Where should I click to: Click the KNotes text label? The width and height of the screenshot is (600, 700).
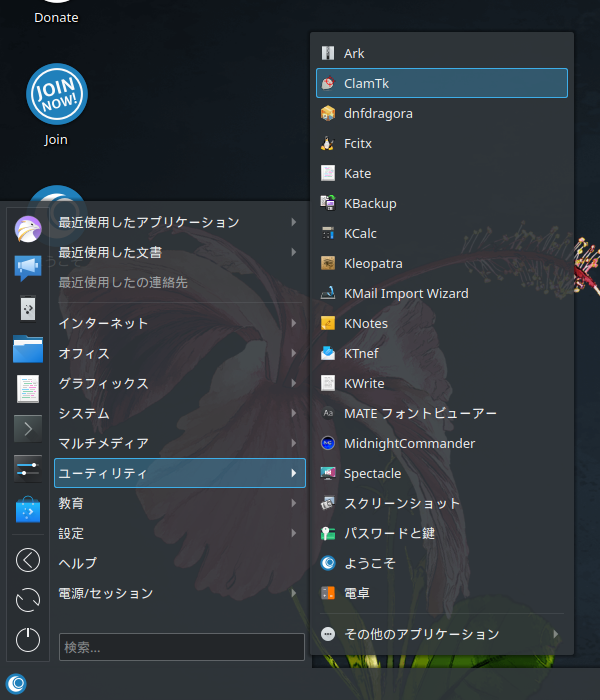pyautogui.click(x=366, y=323)
